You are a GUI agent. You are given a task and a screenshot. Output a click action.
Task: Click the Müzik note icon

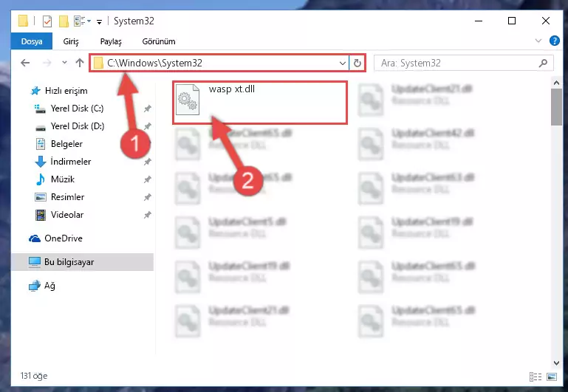pyautogui.click(x=40, y=179)
